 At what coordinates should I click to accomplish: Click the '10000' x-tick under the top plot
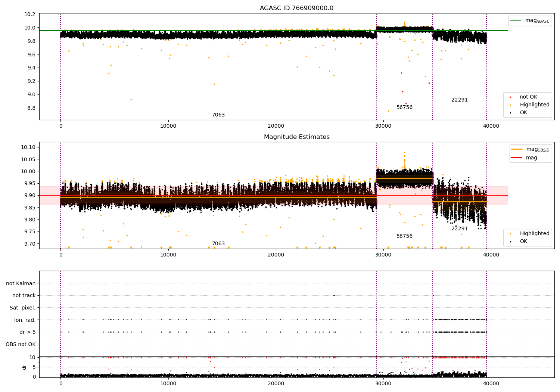[x=168, y=126]
